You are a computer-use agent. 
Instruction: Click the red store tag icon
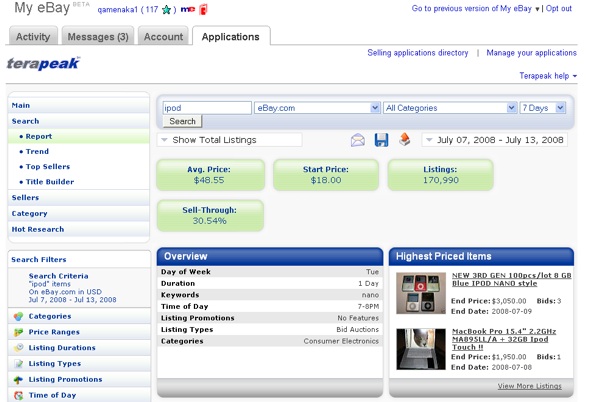pos(203,9)
